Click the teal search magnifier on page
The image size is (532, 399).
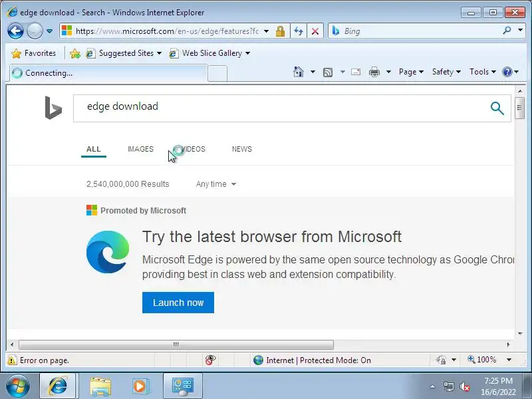[497, 108]
